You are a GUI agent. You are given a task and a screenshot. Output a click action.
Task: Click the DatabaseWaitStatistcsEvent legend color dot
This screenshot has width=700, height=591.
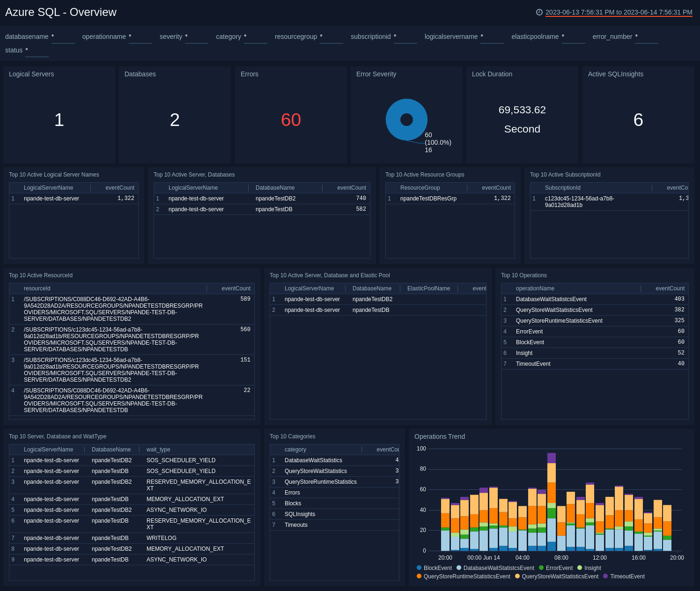(x=459, y=568)
